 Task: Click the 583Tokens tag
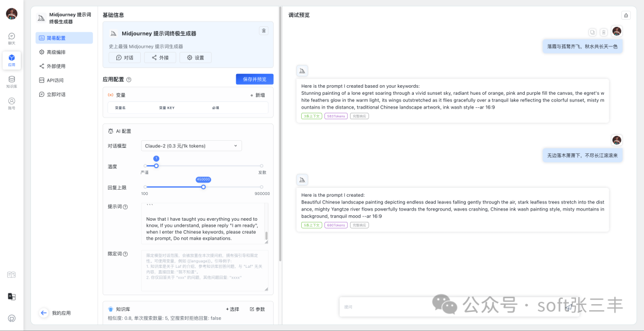coord(336,116)
